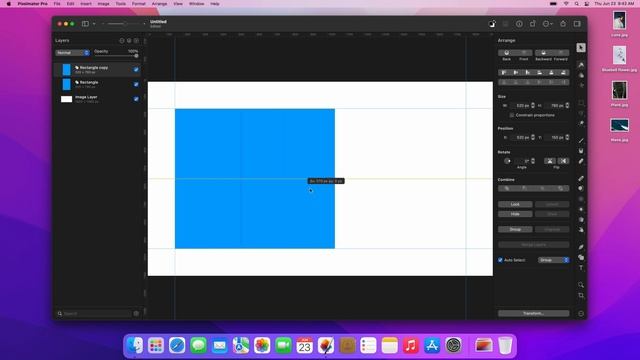Click the Group button
Screen dimensions: 640x360
pyautogui.click(x=515, y=229)
